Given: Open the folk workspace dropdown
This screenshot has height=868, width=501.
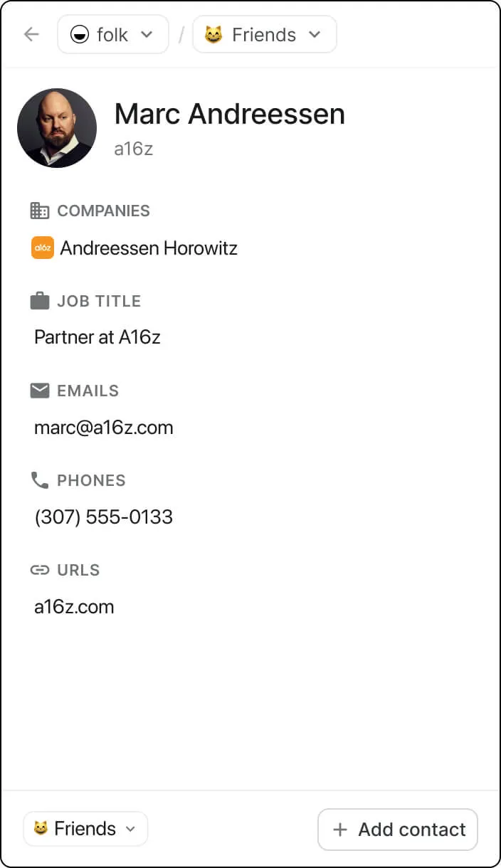Looking at the screenshot, I should click(113, 35).
